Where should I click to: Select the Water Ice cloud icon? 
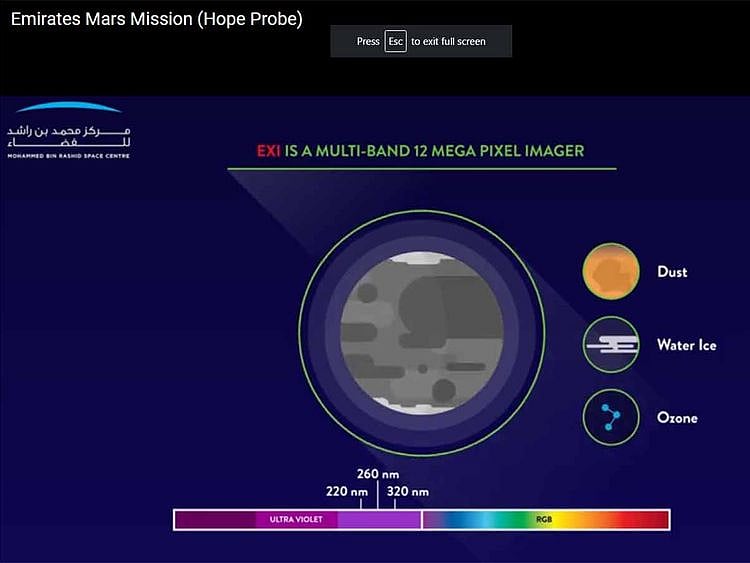(x=611, y=345)
